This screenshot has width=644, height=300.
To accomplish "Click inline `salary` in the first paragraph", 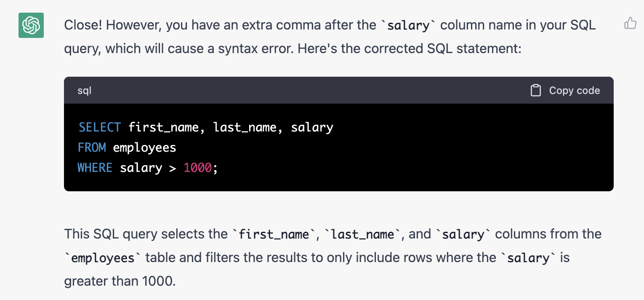I will pyautogui.click(x=408, y=26).
